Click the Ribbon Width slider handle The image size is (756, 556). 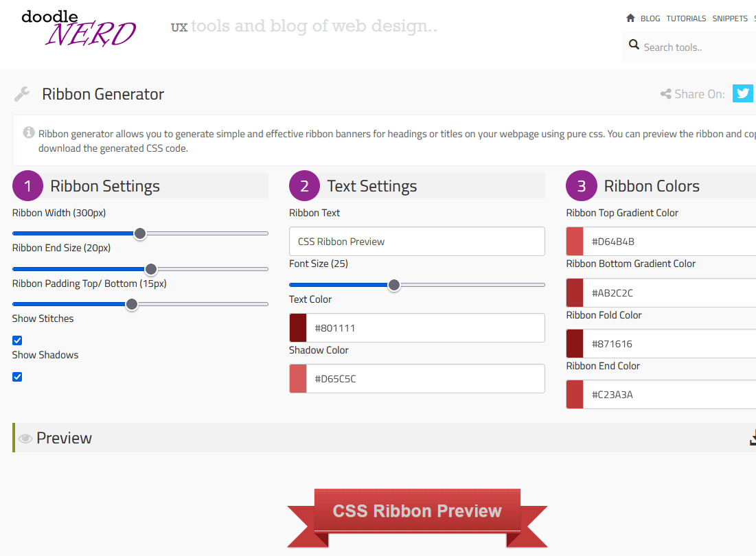(x=140, y=233)
